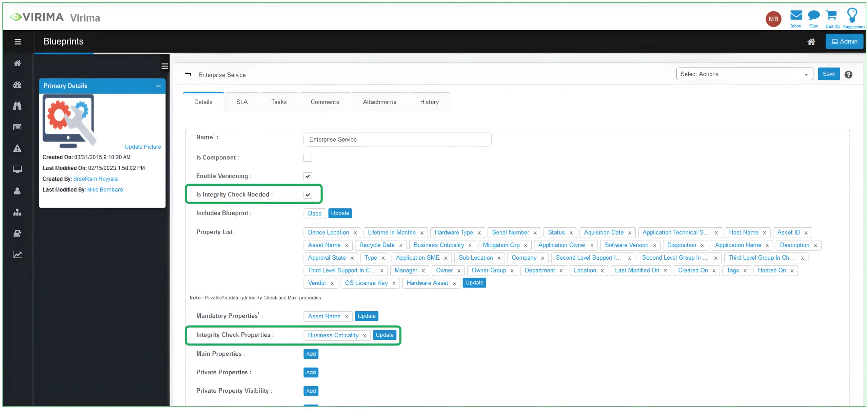Remove the Business Criticality integrity check property
Screen dimensions: 868x409
pos(364,335)
